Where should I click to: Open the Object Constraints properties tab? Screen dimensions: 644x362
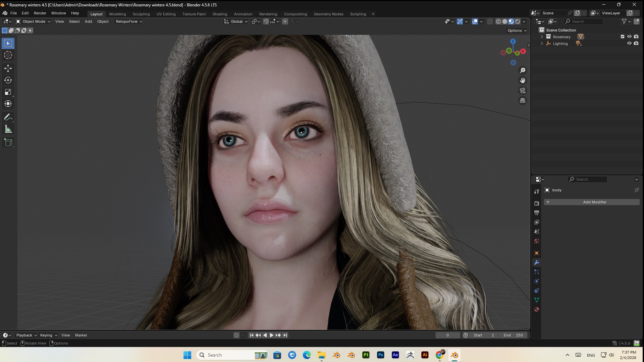[537, 291]
